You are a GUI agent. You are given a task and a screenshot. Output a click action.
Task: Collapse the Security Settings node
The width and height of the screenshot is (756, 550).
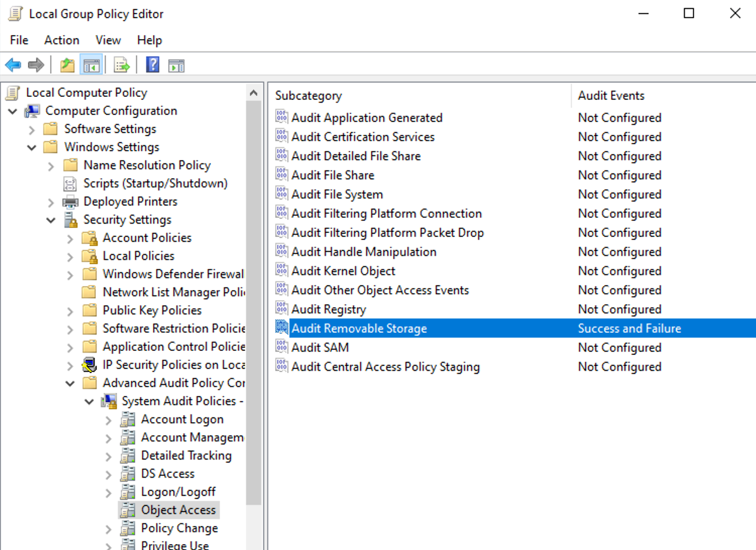pyautogui.click(x=51, y=220)
